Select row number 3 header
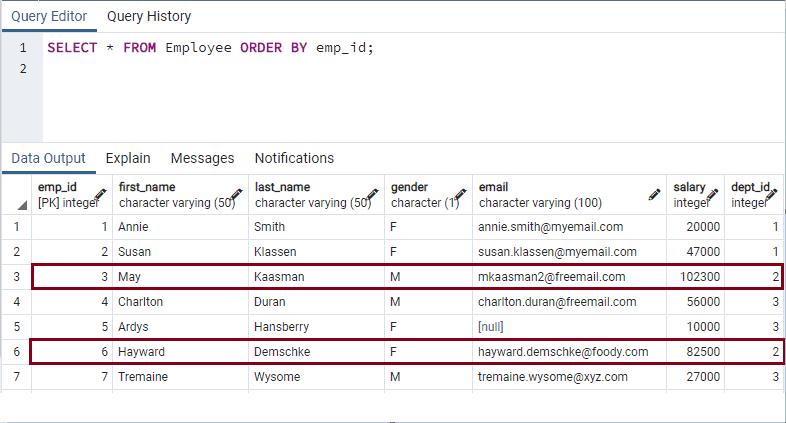Viewport: 786px width, 423px height. point(16,276)
